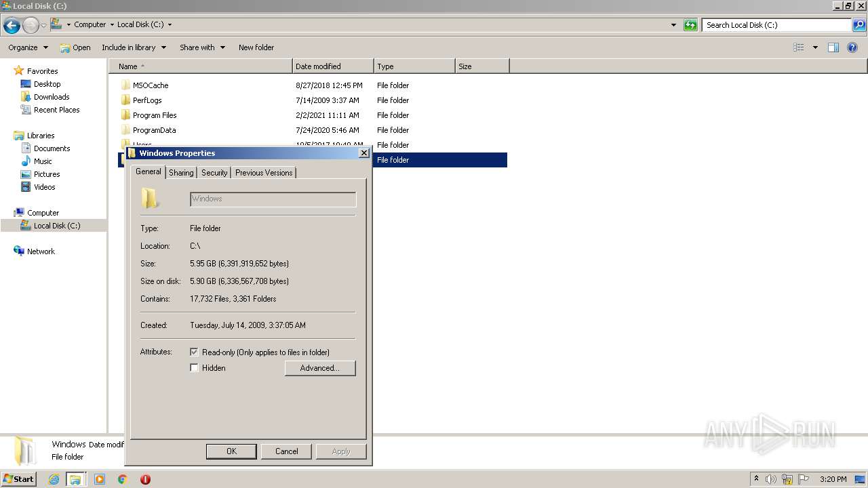Viewport: 868px width, 488px height.
Task: Expand the Computer breadcrumb arrow
Action: click(112, 24)
